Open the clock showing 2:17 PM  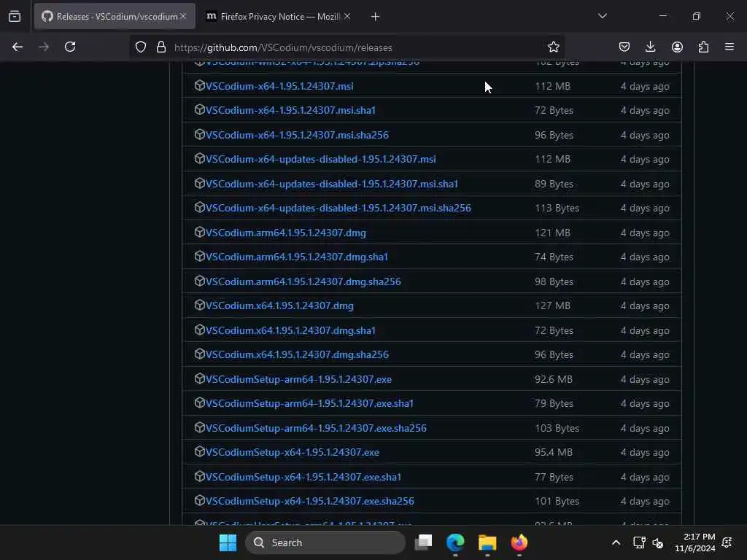(x=695, y=542)
